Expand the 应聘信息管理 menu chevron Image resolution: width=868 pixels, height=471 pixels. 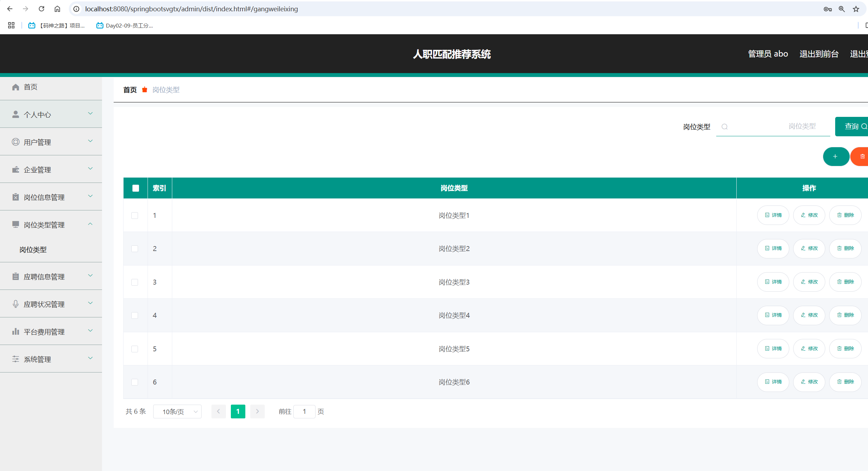pos(90,275)
